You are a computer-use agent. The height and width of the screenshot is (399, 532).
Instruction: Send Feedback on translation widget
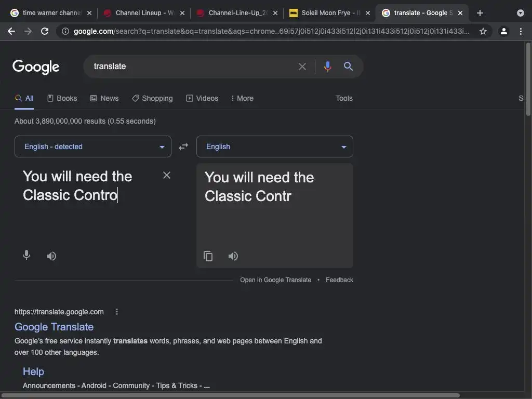[339, 280]
